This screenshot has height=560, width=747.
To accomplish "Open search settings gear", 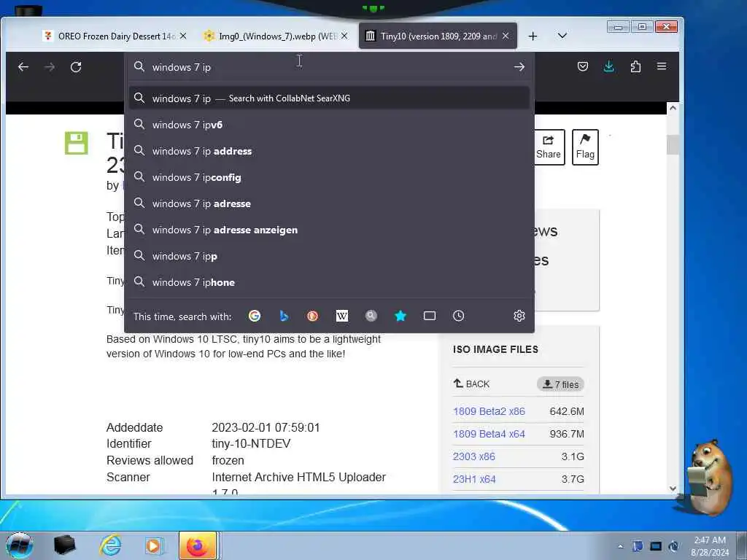I will [519, 316].
